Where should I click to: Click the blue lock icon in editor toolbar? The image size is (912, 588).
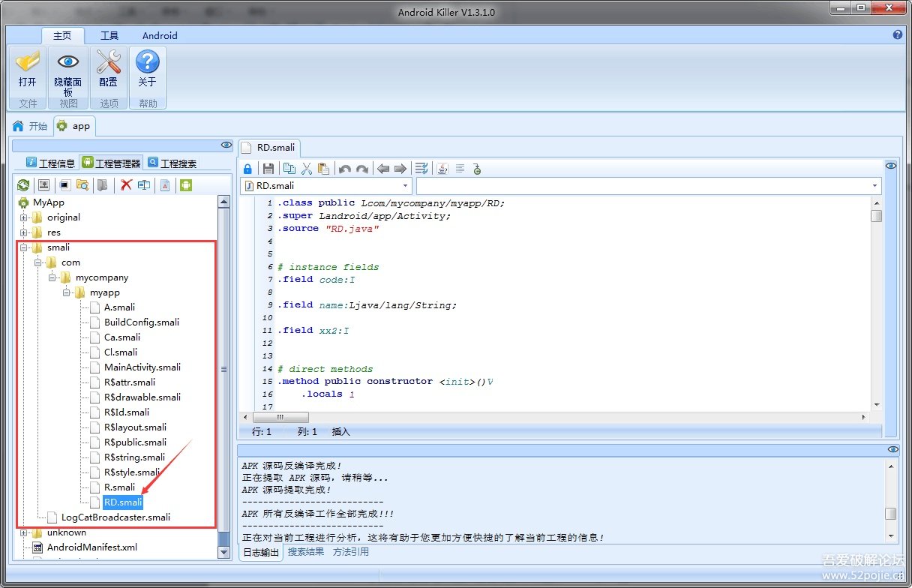coord(247,169)
